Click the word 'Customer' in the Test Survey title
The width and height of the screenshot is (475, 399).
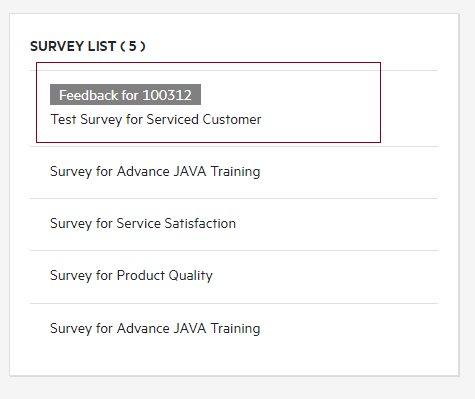(x=232, y=120)
